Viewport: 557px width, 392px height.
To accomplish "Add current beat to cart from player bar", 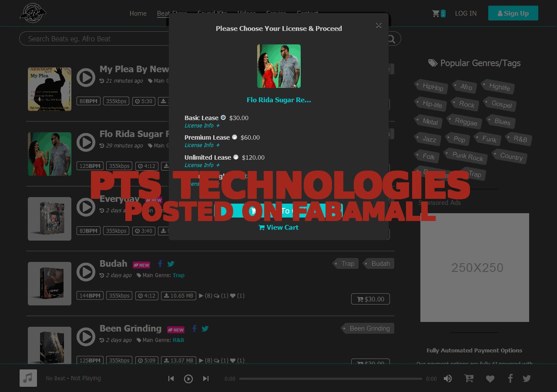I will [x=469, y=379].
